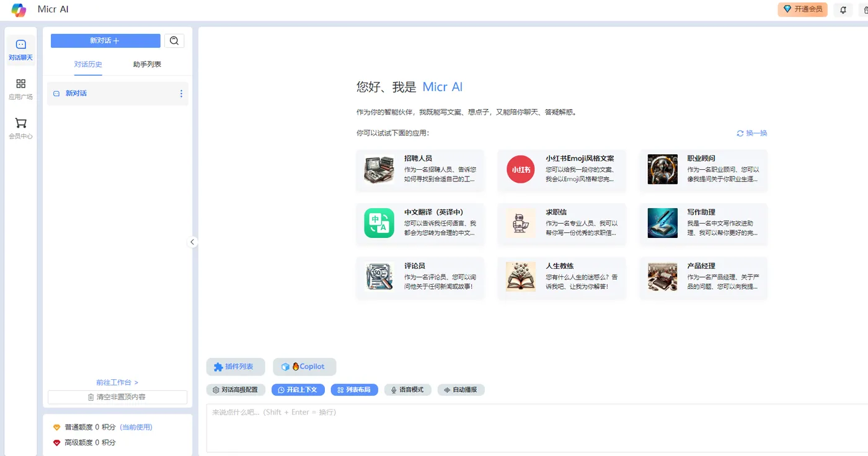Open 小红书Emoji风格文案 card title
Image resolution: width=868 pixels, height=456 pixels.
coord(580,159)
